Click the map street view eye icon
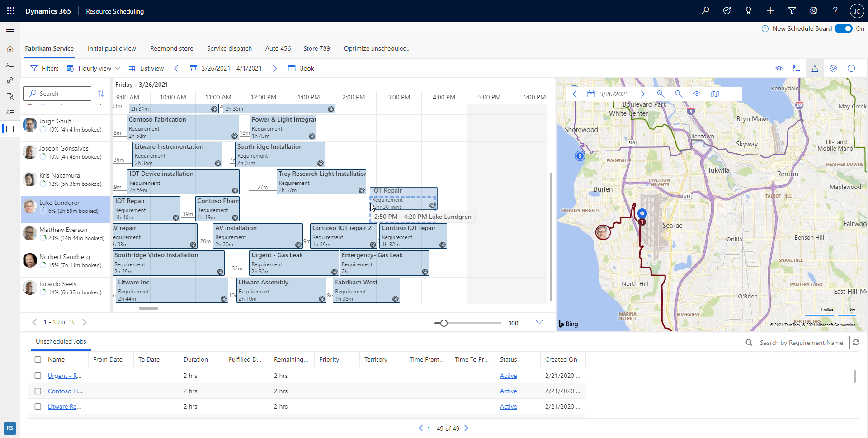The width and height of the screenshot is (868, 438). tap(697, 94)
